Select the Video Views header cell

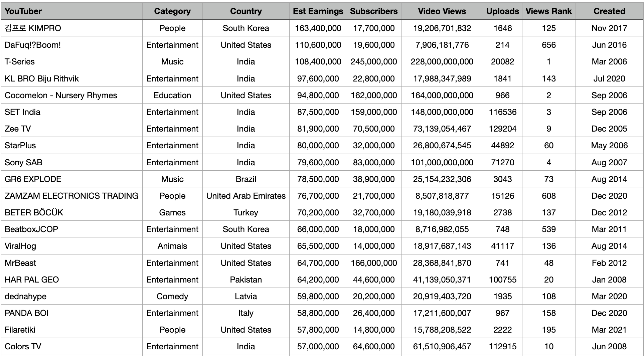(x=442, y=11)
